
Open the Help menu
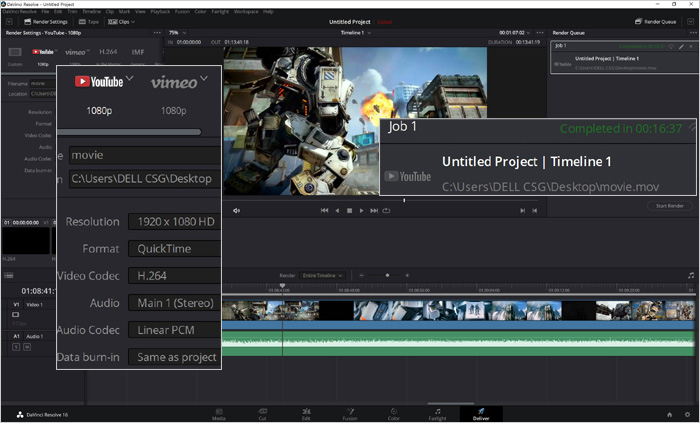coord(268,12)
